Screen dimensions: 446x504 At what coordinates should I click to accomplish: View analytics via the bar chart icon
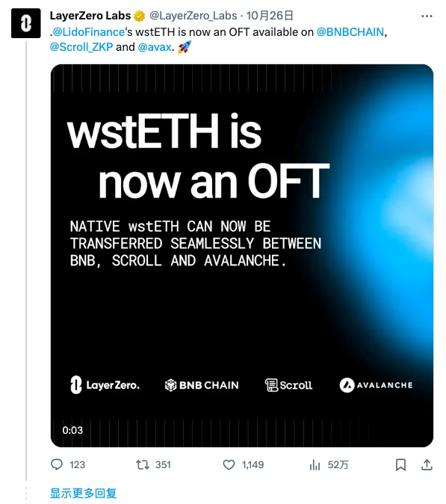pos(315,465)
